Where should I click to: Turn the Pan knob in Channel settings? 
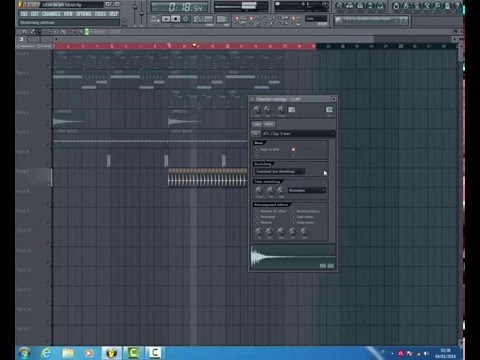256,109
